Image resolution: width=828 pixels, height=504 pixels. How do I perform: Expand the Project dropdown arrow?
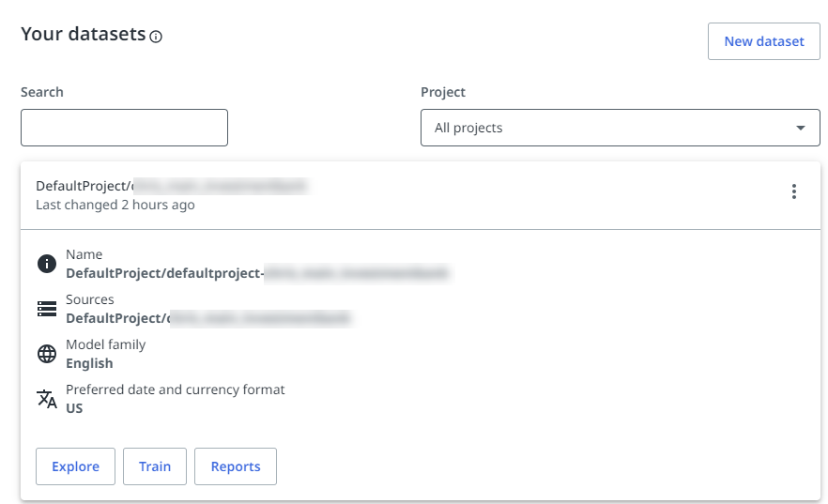801,128
